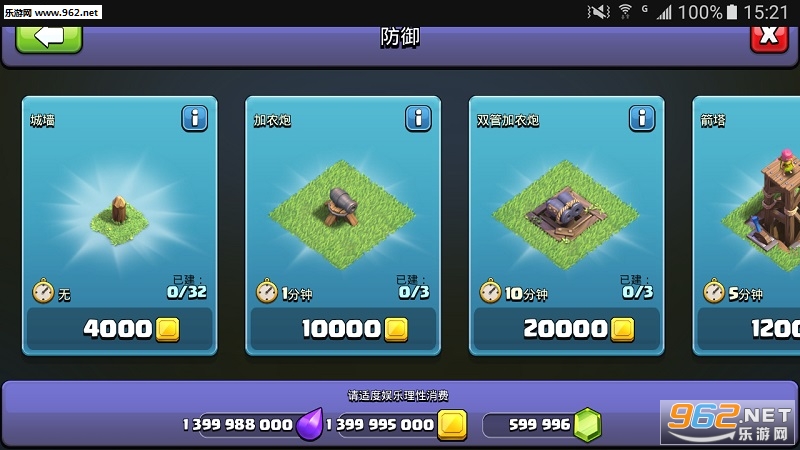
Task: Select the double cannon building thumbnail
Action: click(566, 215)
